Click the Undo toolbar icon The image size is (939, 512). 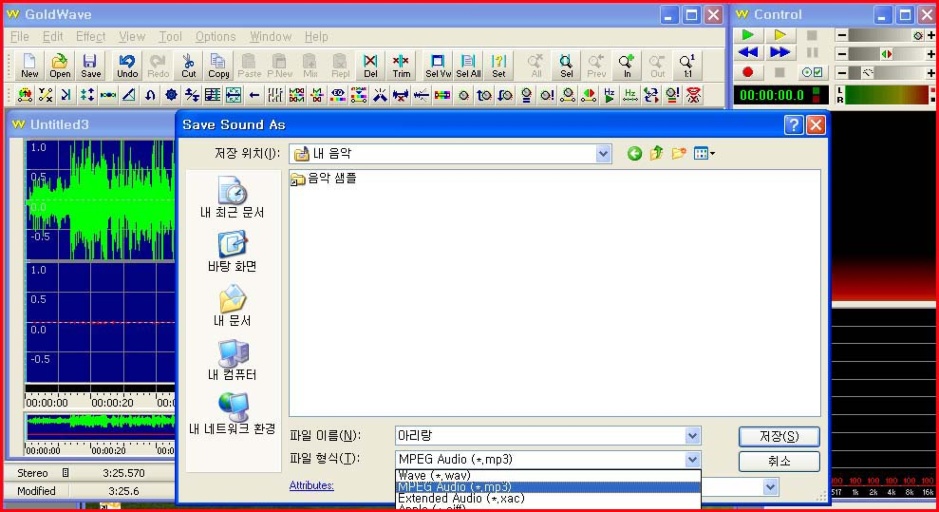coord(127,65)
